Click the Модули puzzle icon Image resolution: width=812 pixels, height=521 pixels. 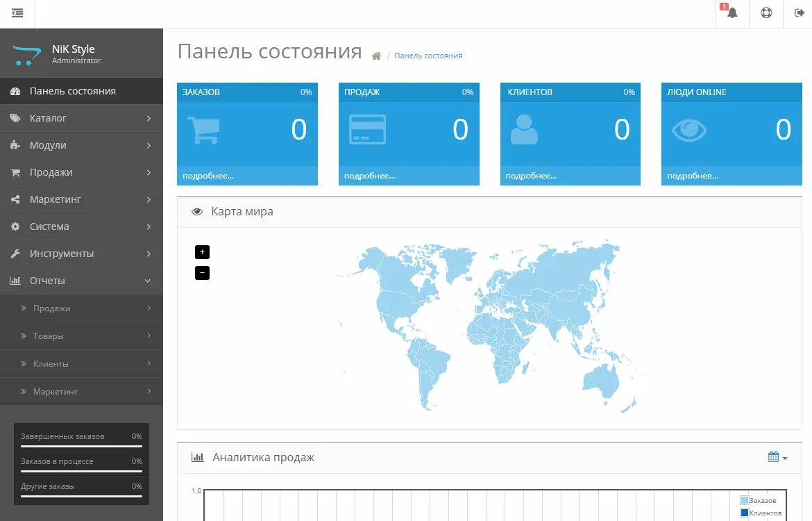pyautogui.click(x=15, y=145)
